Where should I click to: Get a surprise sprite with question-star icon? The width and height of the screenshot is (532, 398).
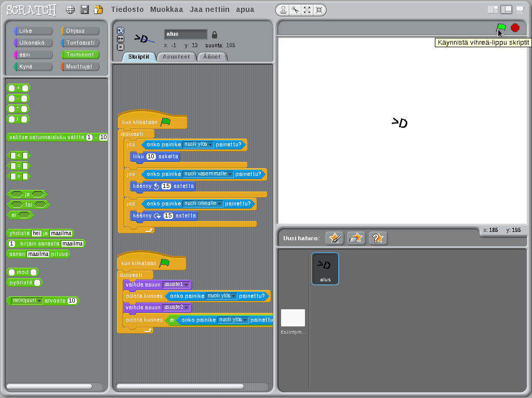tap(378, 238)
